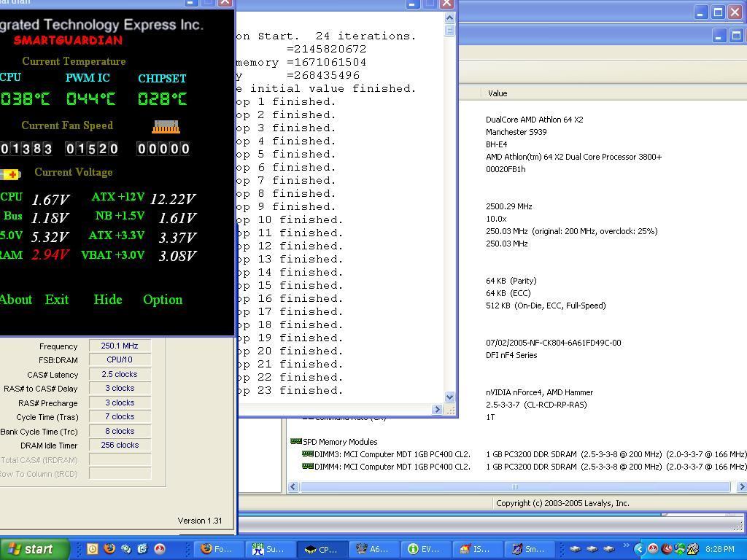Click Everest horizontal scrollbar left arrow
747x560 pixels.
pos(293,486)
